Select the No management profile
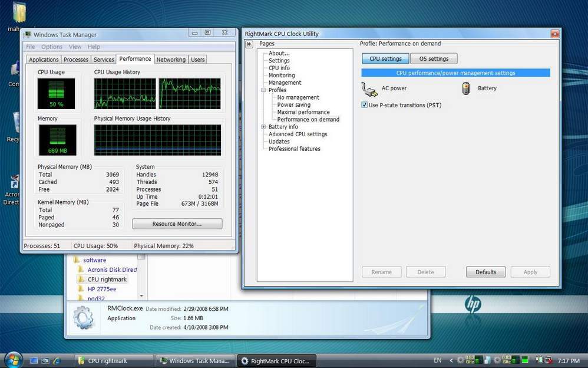 298,97
